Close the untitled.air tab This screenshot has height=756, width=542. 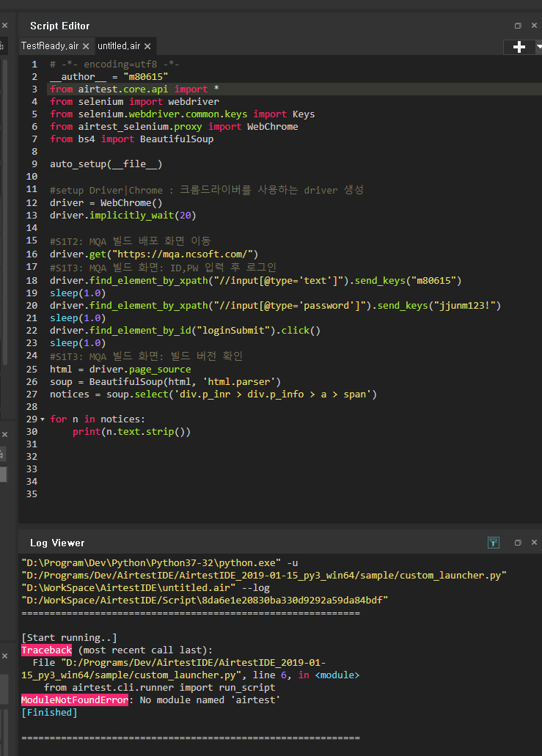pos(147,46)
